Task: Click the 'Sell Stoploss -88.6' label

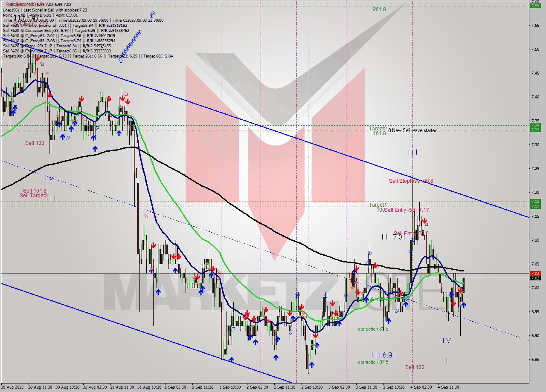Action: point(411,181)
